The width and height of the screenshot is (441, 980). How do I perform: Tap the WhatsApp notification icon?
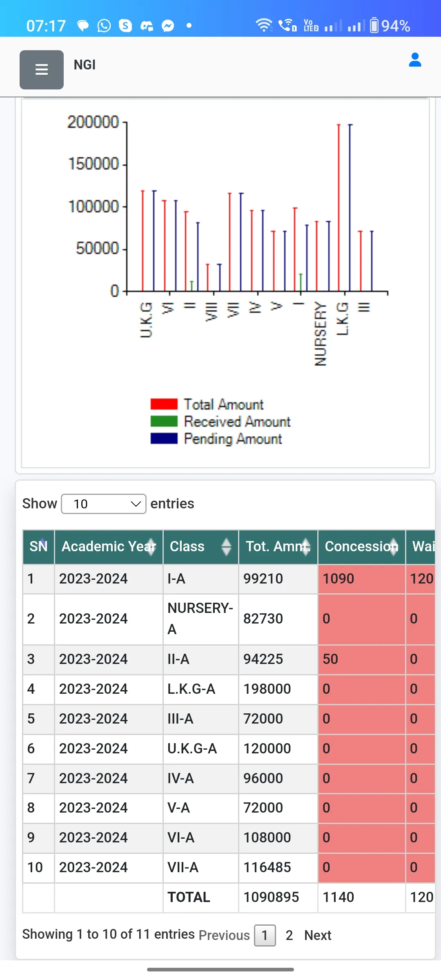tap(104, 26)
